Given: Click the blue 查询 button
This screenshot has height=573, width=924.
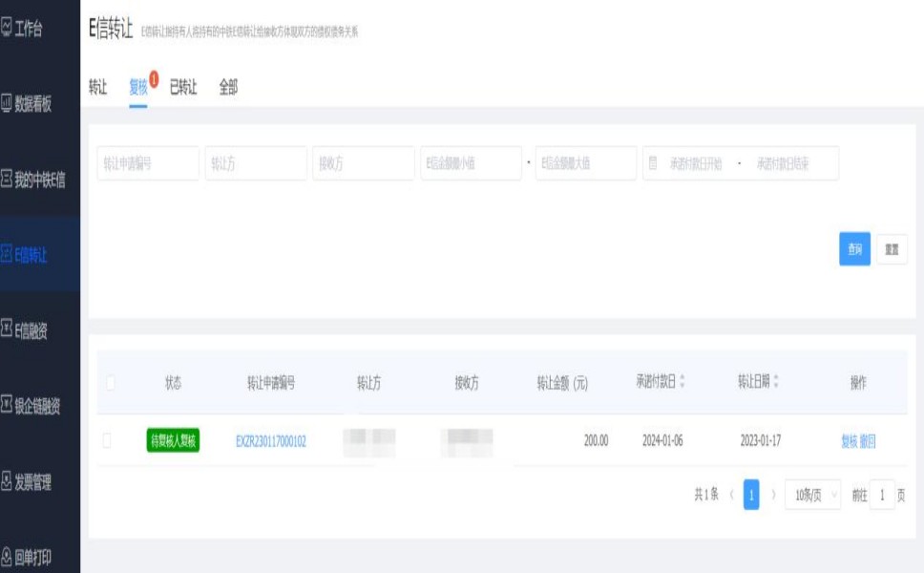Looking at the screenshot, I should (x=854, y=248).
